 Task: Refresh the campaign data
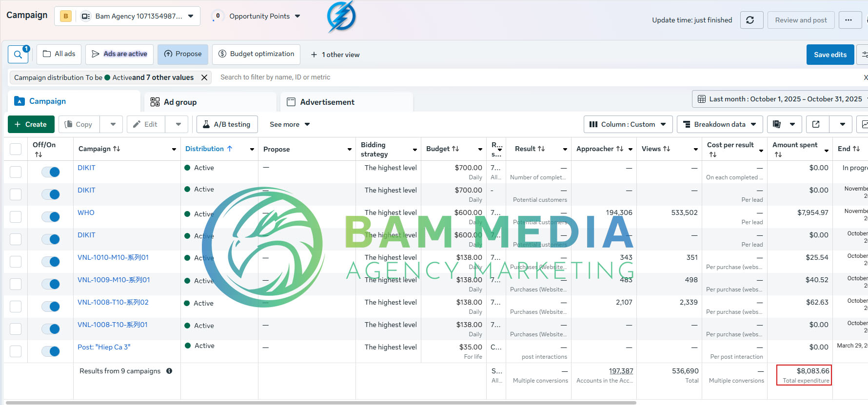click(751, 20)
